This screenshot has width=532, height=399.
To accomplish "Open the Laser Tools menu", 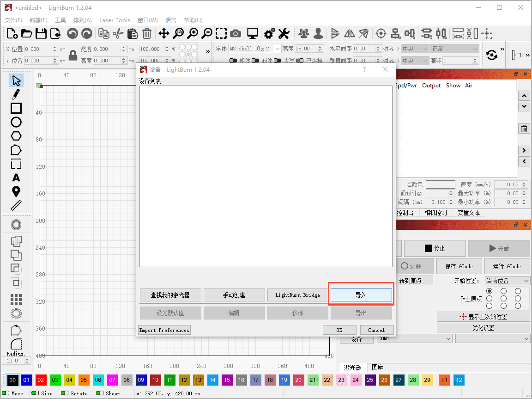I will [x=115, y=20].
